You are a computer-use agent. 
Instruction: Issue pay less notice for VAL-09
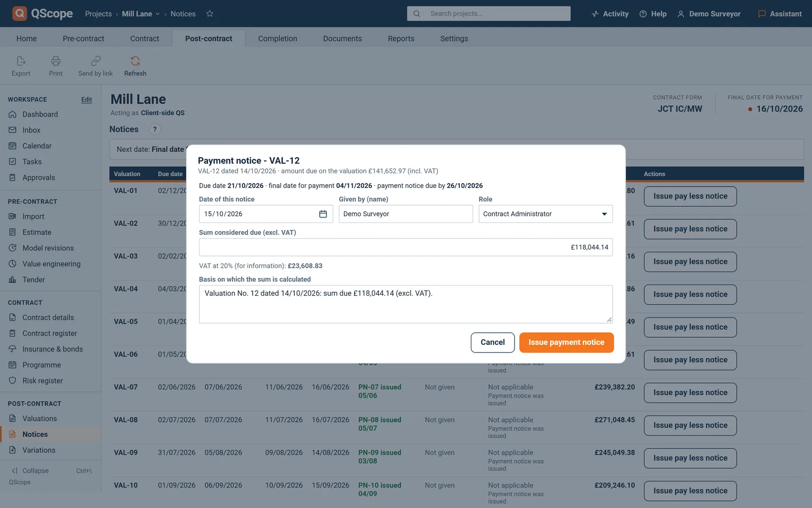[690, 458]
